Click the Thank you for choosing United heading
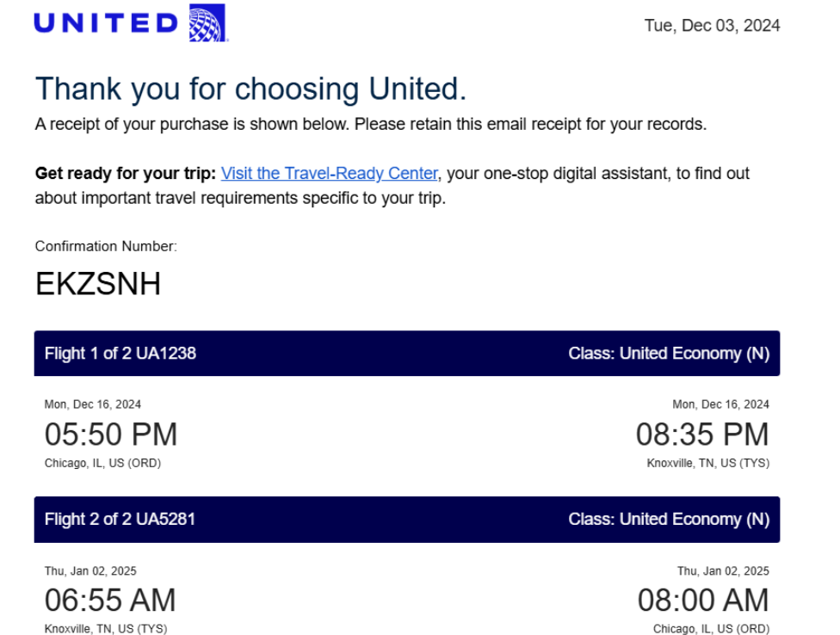The image size is (840, 635). tap(250, 89)
